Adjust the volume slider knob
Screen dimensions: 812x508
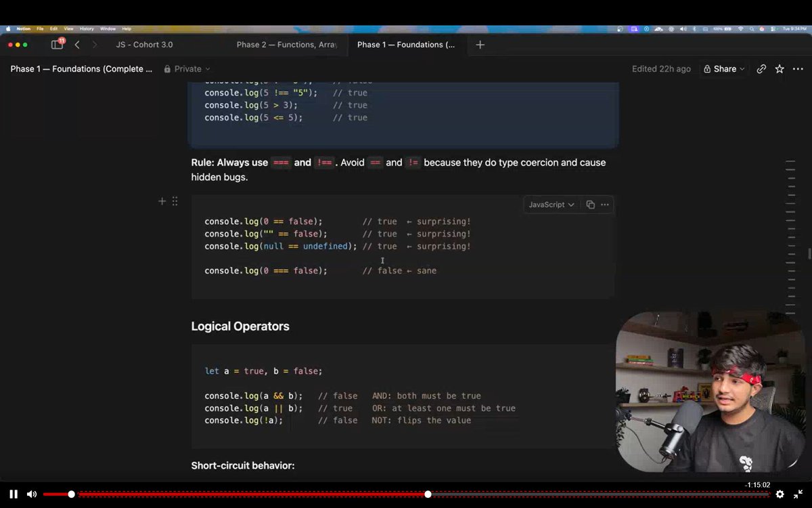coord(71,494)
